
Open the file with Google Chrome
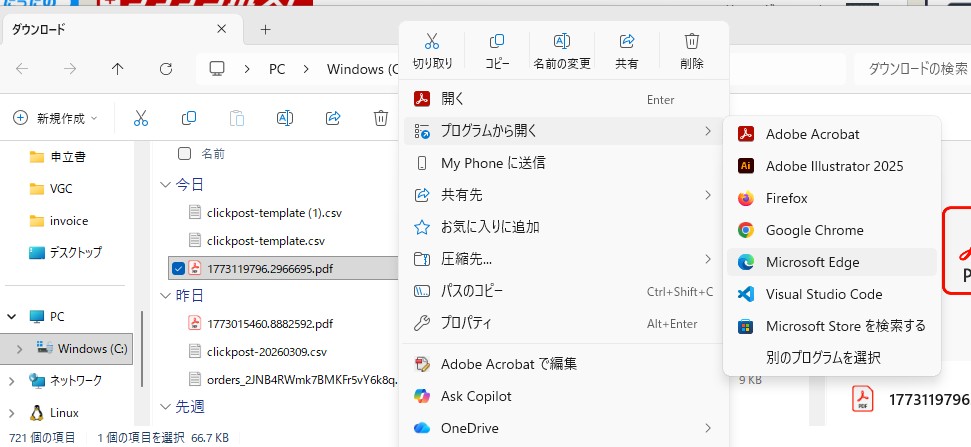click(814, 230)
